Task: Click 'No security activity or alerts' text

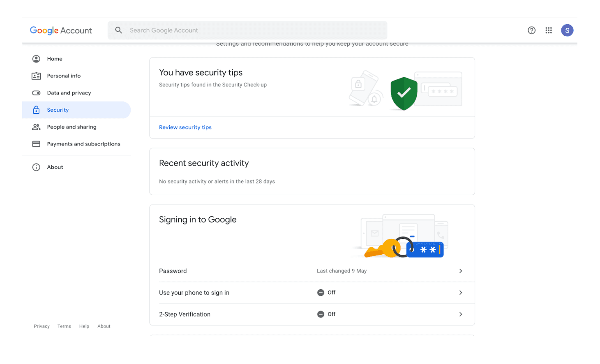Action: (x=217, y=182)
